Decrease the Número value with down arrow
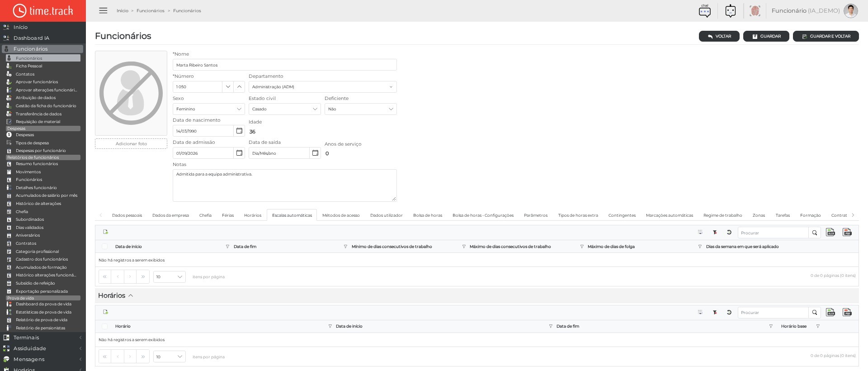This screenshot has height=371, width=868. pos(228,87)
